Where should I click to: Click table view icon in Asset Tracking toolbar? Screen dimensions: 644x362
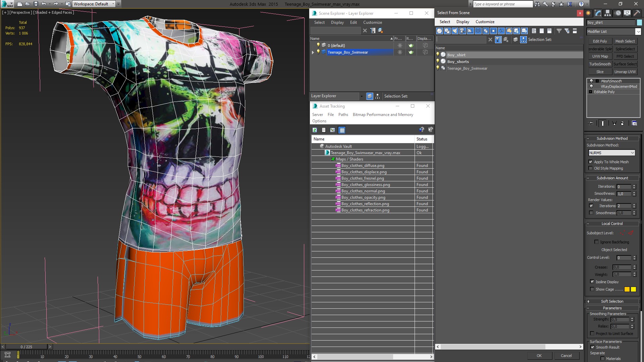pyautogui.click(x=342, y=130)
